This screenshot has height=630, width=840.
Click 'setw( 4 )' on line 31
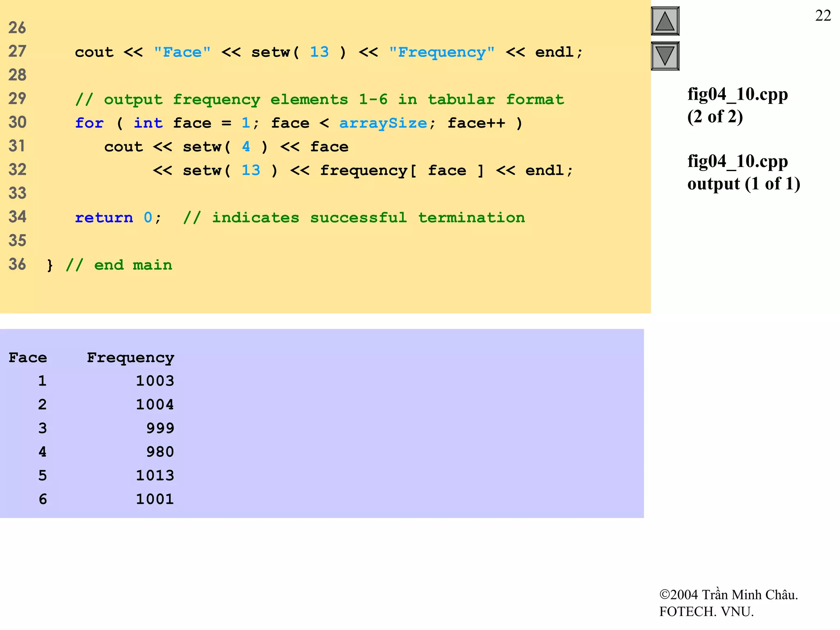pyautogui.click(x=225, y=147)
